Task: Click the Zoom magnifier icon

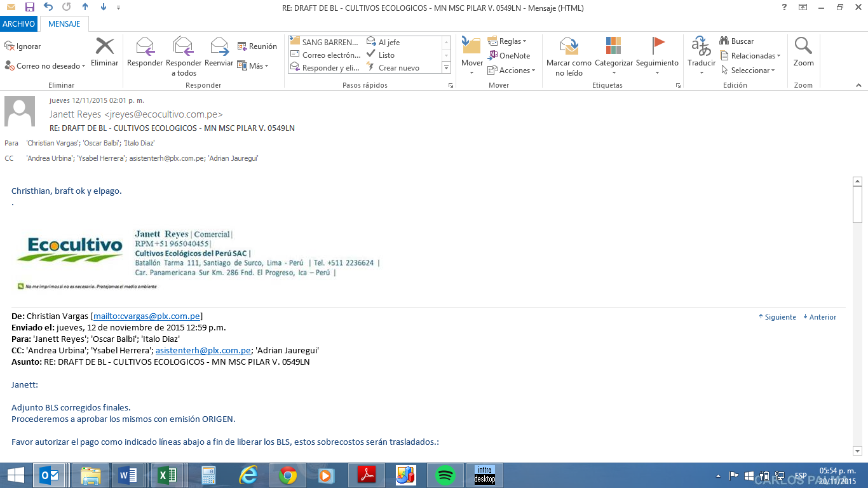Action: coord(803,48)
